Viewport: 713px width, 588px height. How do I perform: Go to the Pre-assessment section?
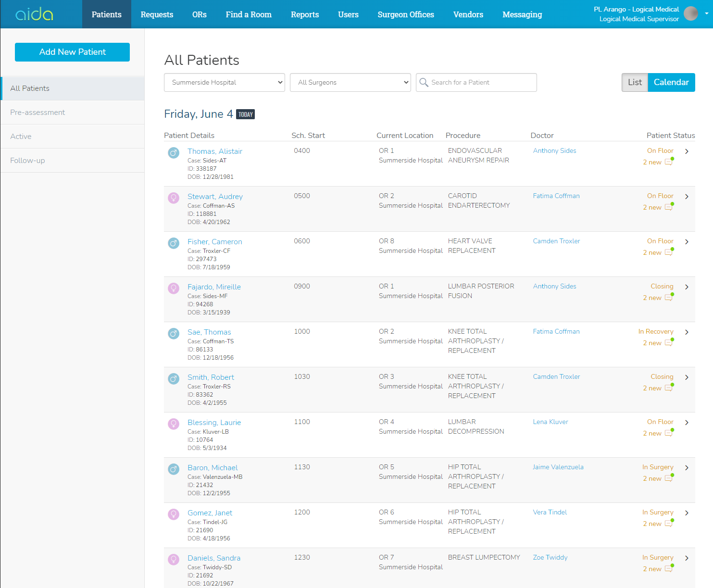point(38,113)
